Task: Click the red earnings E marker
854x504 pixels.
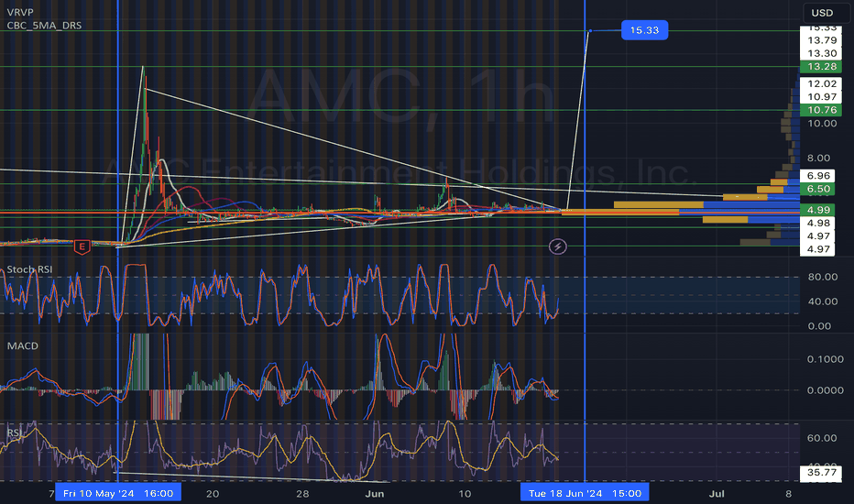Action: (82, 247)
